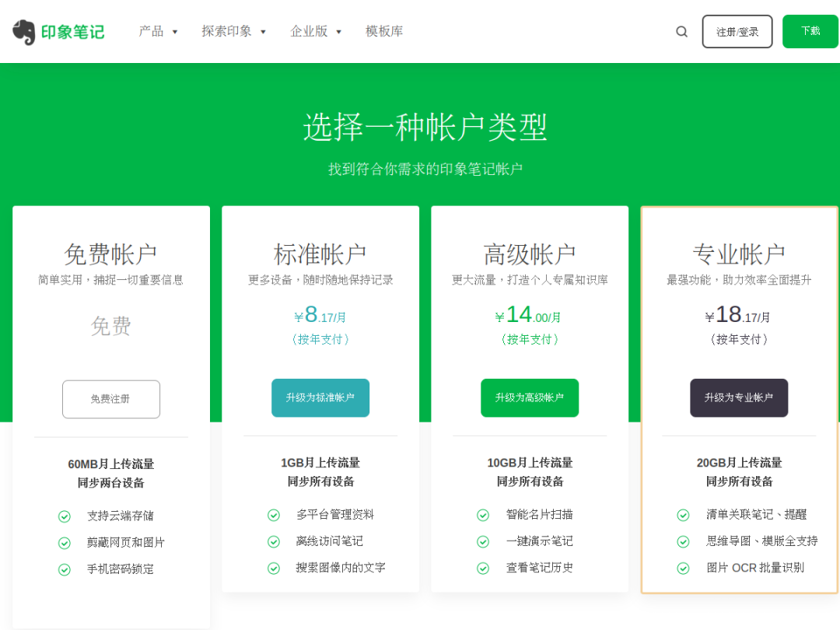
Task: Click checkmark icon beside 剪藏网页和图片
Action: tap(65, 543)
